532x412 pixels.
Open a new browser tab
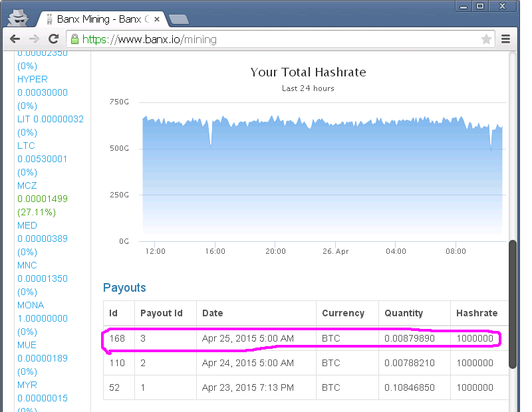coord(179,20)
